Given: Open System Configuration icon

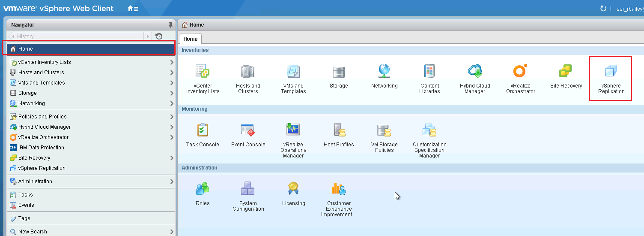Looking at the screenshot, I should pos(248,188).
